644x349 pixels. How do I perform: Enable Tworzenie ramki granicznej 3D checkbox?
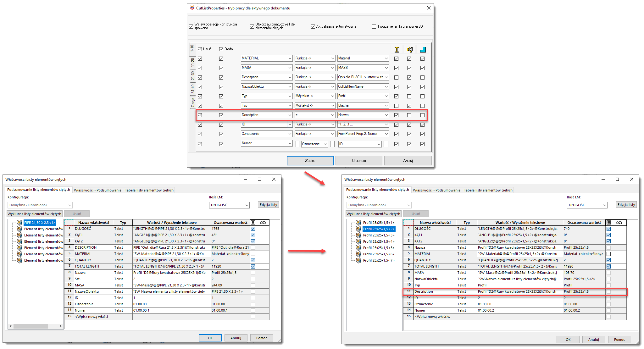[374, 26]
